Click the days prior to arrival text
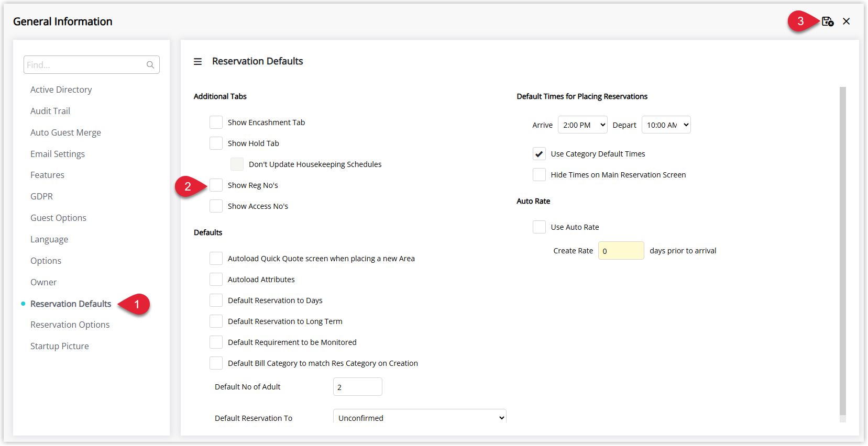This screenshot has width=868, height=446. pos(683,251)
